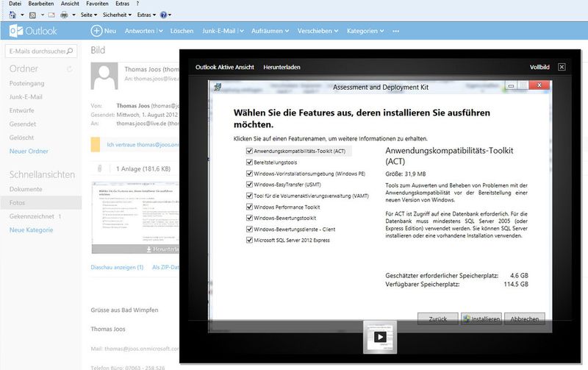This screenshot has width=588, height=370.
Task: Click the RSS feeds toolbar icon
Action: (32, 15)
